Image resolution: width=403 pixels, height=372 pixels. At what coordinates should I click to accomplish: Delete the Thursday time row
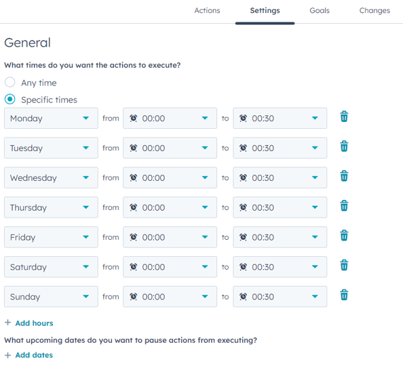click(344, 206)
